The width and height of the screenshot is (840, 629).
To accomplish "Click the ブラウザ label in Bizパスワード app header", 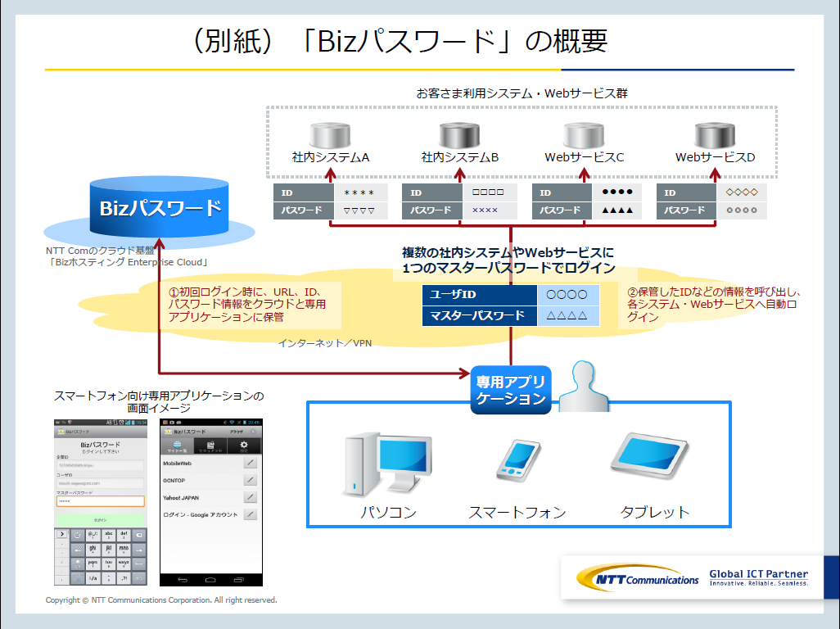I will tap(237, 432).
